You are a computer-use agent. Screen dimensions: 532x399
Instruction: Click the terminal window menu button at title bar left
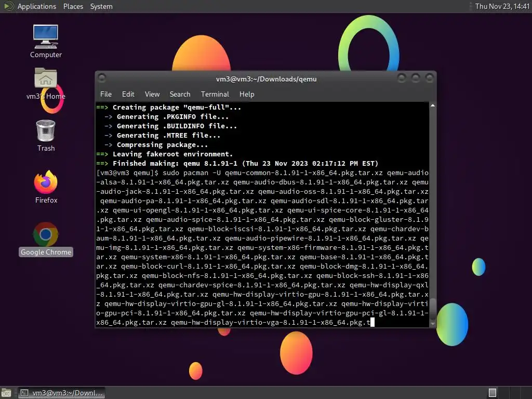[101, 78]
